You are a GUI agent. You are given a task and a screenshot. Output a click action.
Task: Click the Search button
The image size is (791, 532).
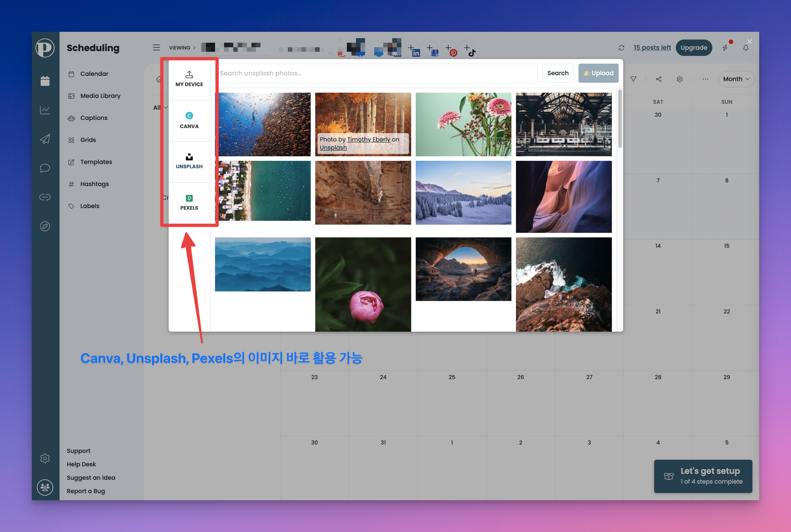tap(557, 73)
